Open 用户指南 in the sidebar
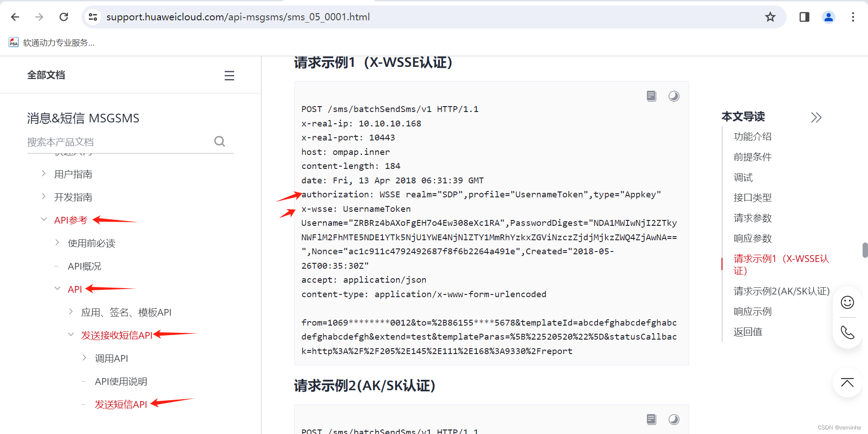This screenshot has height=434, width=868. [x=73, y=174]
